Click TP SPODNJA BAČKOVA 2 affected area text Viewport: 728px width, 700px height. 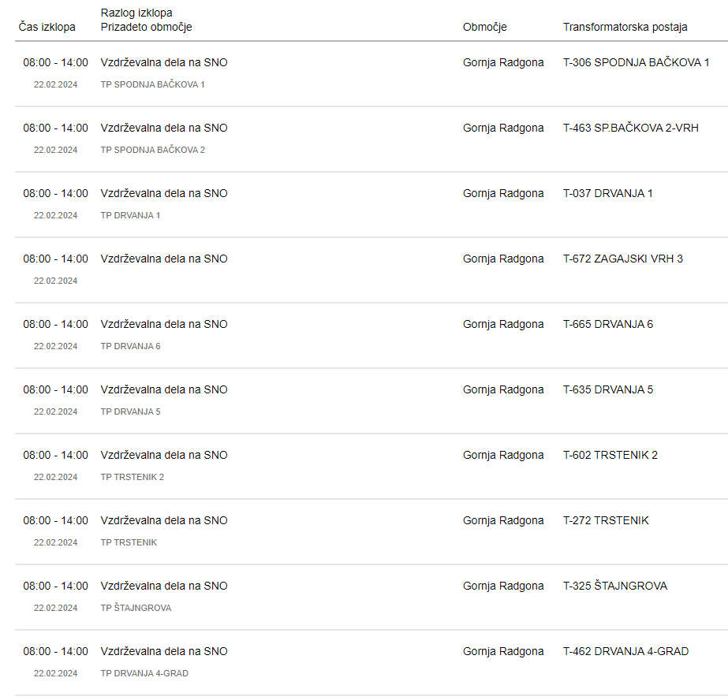coord(153,150)
